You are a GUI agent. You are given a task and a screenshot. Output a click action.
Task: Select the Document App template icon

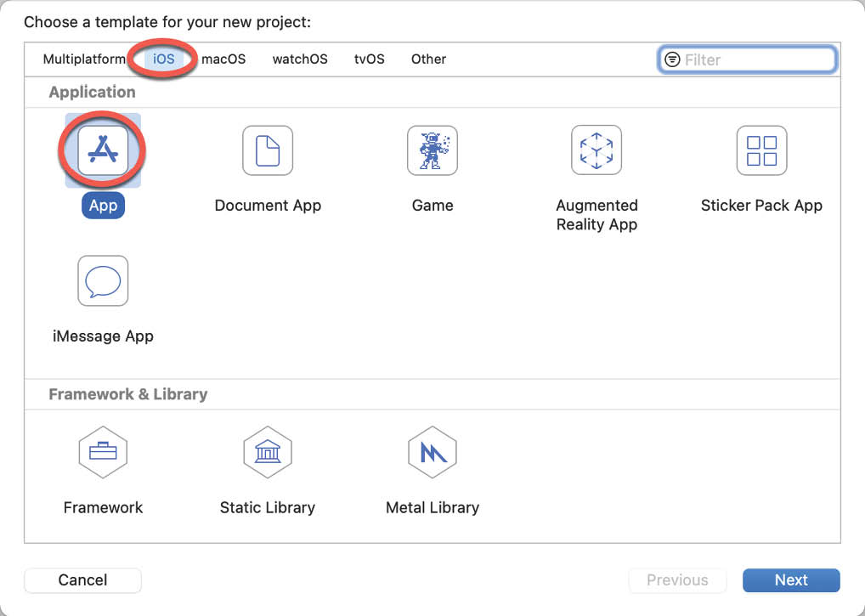point(268,150)
